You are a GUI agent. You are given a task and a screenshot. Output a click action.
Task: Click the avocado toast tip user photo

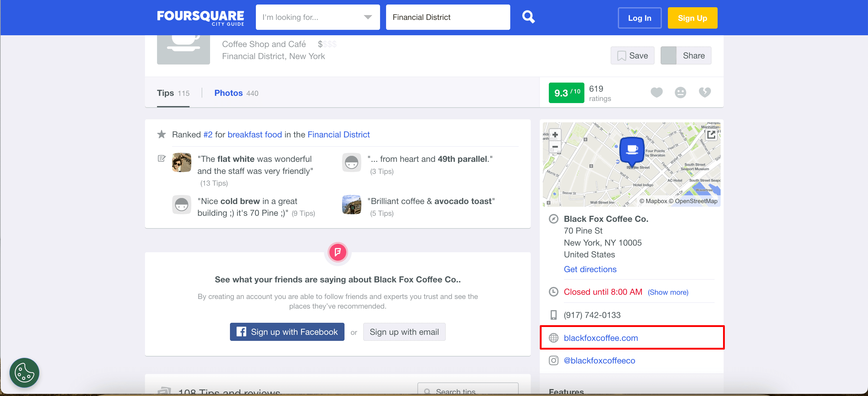click(351, 205)
